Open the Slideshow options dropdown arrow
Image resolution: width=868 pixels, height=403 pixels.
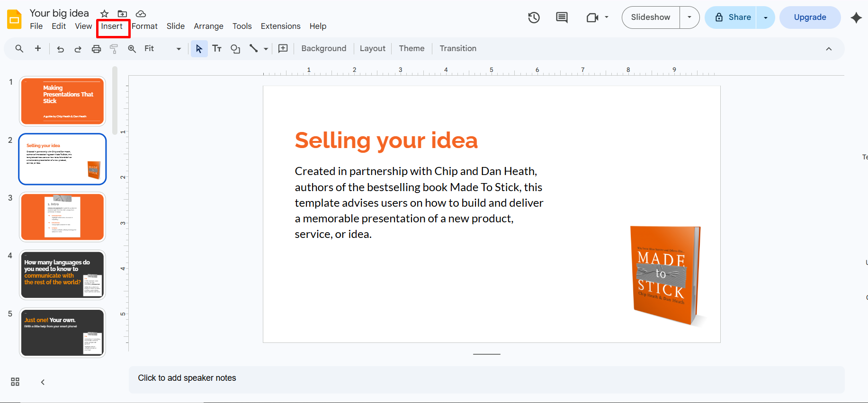coord(689,18)
